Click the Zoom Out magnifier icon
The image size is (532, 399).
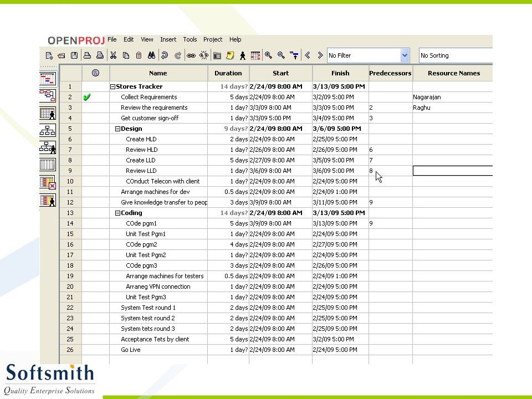coord(281,55)
